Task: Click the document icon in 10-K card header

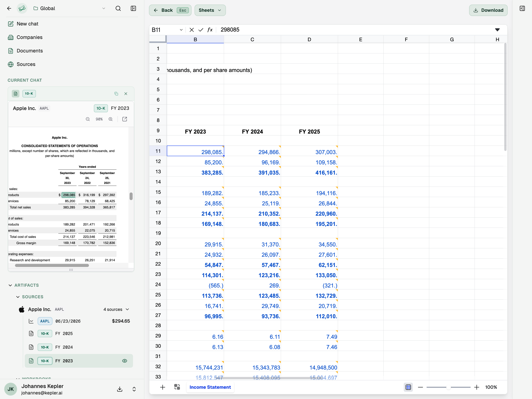Action: pyautogui.click(x=16, y=93)
